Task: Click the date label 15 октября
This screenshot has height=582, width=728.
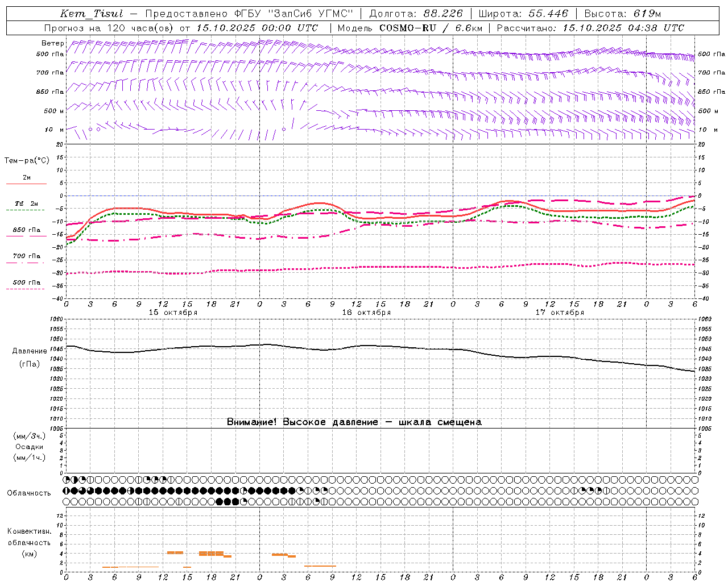Action: pos(173,313)
